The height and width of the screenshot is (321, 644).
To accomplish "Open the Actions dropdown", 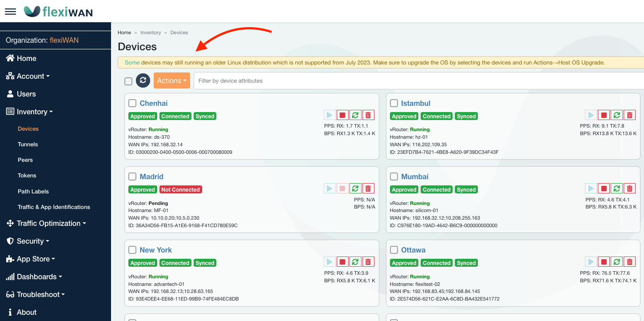I will pyautogui.click(x=171, y=80).
